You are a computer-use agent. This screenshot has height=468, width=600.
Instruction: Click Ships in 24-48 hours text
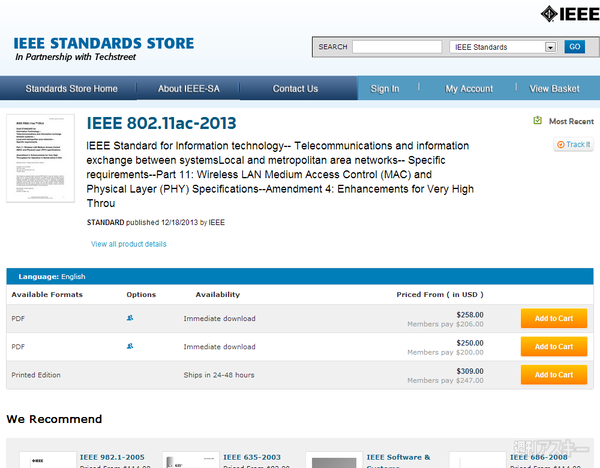click(x=219, y=375)
